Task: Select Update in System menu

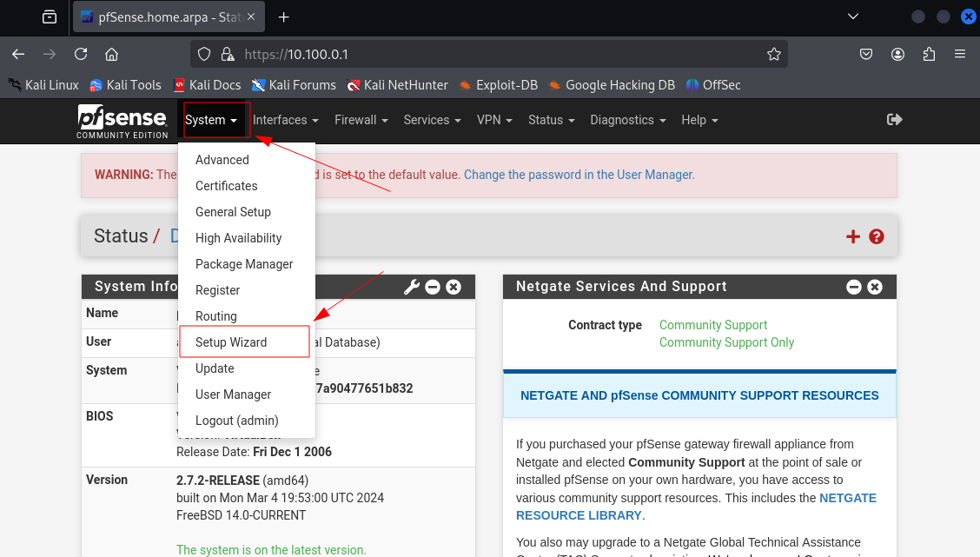Action: point(247,368)
